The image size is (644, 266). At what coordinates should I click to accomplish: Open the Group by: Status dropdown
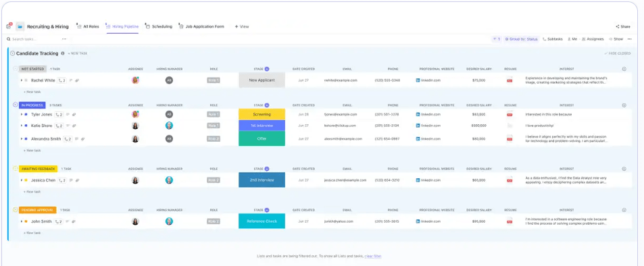(521, 39)
